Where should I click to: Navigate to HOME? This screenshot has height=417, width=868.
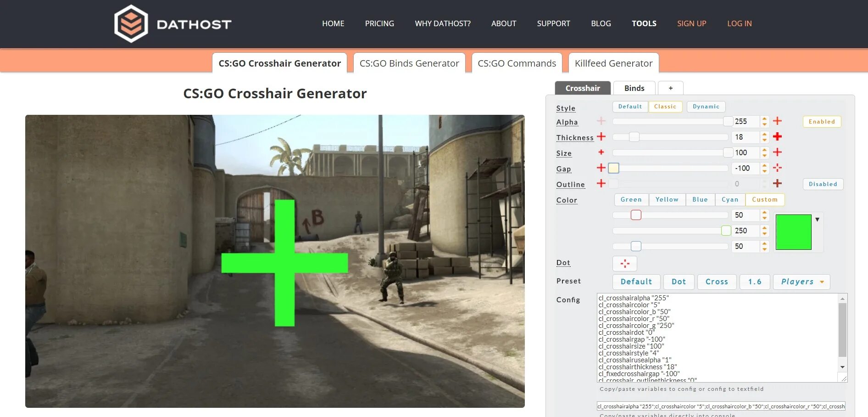coord(333,23)
